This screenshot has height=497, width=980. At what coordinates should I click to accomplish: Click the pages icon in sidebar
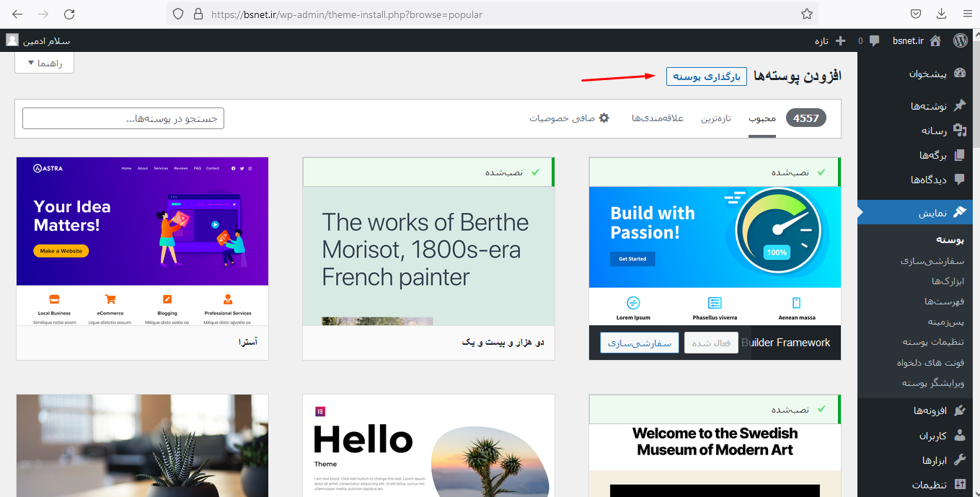point(960,155)
